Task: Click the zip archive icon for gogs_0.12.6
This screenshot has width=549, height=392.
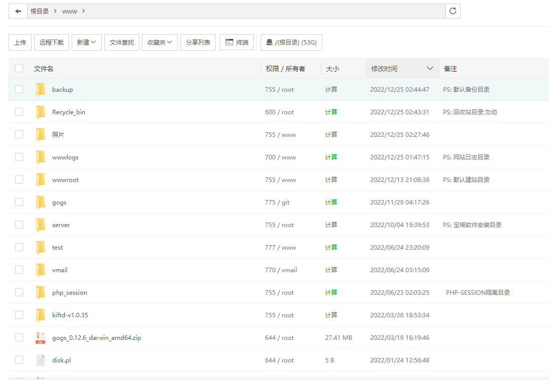Action: 41,338
